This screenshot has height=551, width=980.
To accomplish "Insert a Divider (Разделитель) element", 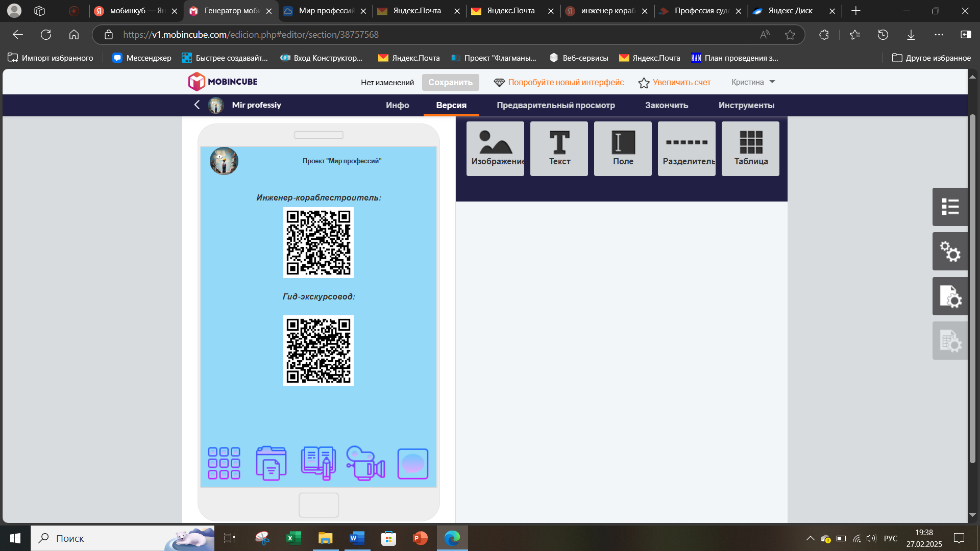I will [x=687, y=148].
